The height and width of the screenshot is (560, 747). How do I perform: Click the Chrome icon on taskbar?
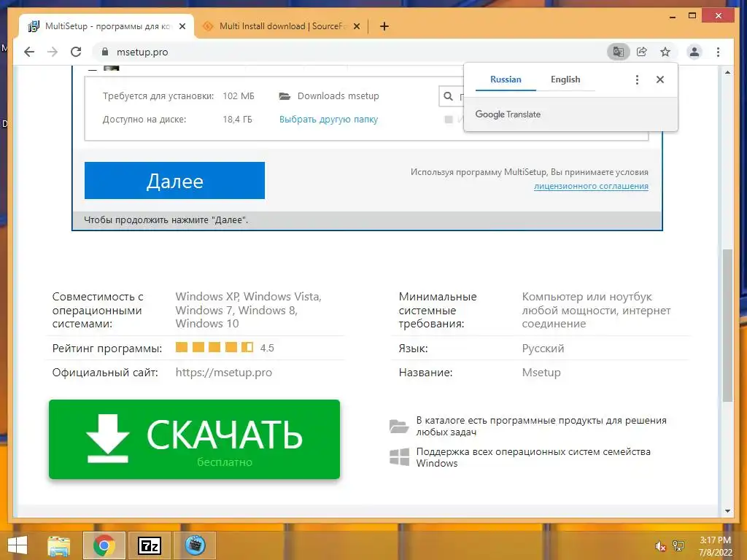click(104, 545)
